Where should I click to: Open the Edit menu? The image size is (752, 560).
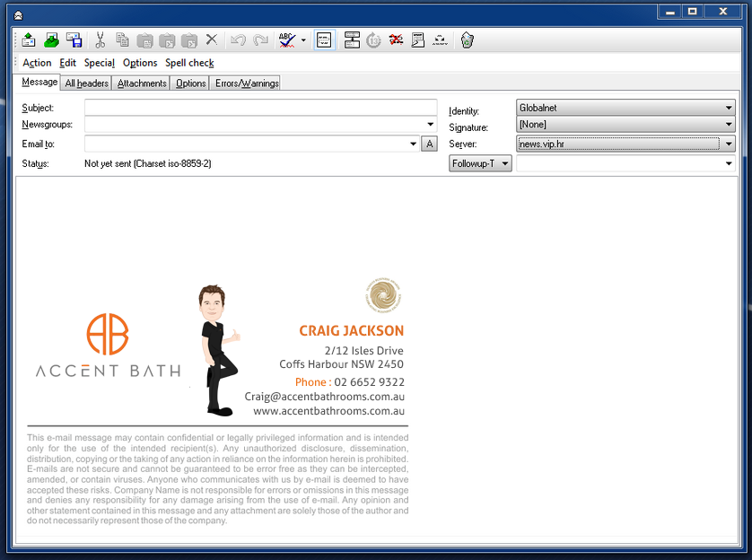(67, 63)
